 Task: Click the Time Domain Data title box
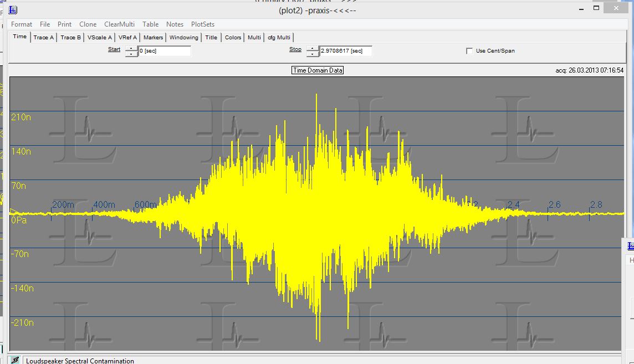pos(318,70)
